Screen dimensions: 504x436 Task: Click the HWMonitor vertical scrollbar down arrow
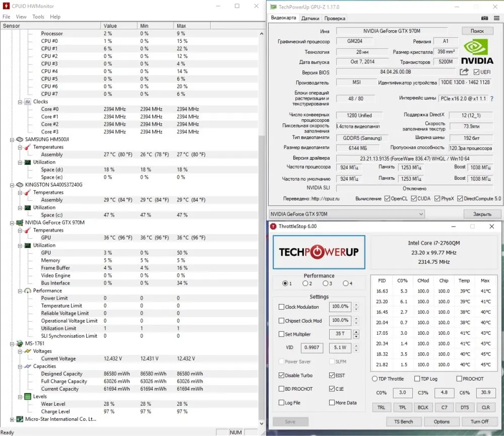click(261, 423)
